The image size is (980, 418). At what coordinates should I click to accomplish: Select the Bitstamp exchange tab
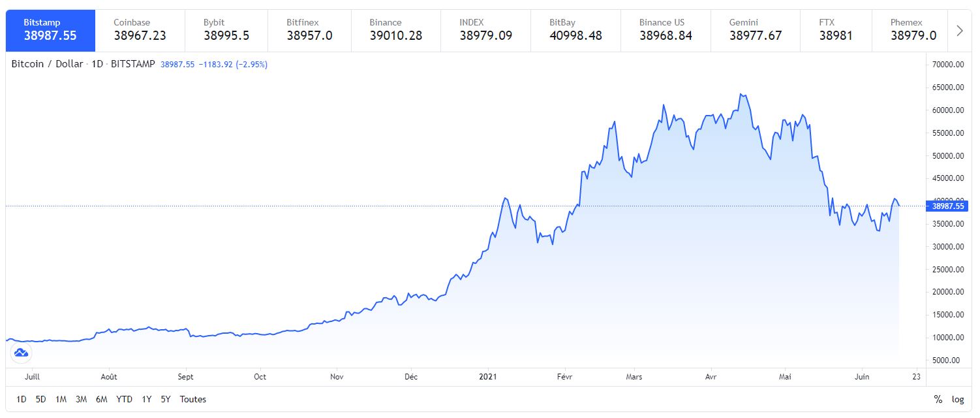[50, 30]
